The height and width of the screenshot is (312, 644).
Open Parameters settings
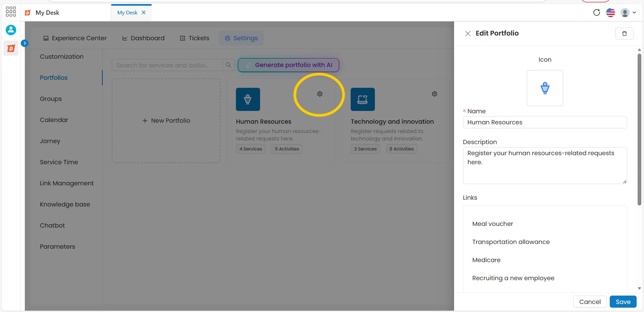pos(57,247)
